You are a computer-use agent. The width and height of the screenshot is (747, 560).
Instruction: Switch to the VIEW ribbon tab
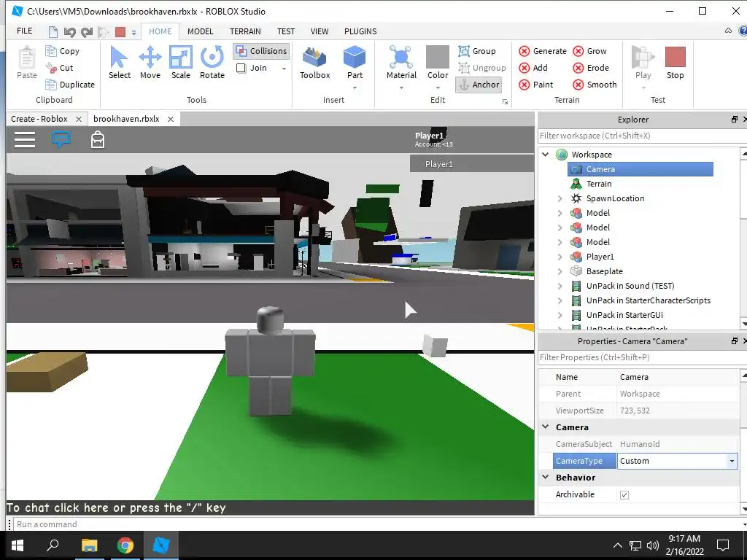coord(320,31)
